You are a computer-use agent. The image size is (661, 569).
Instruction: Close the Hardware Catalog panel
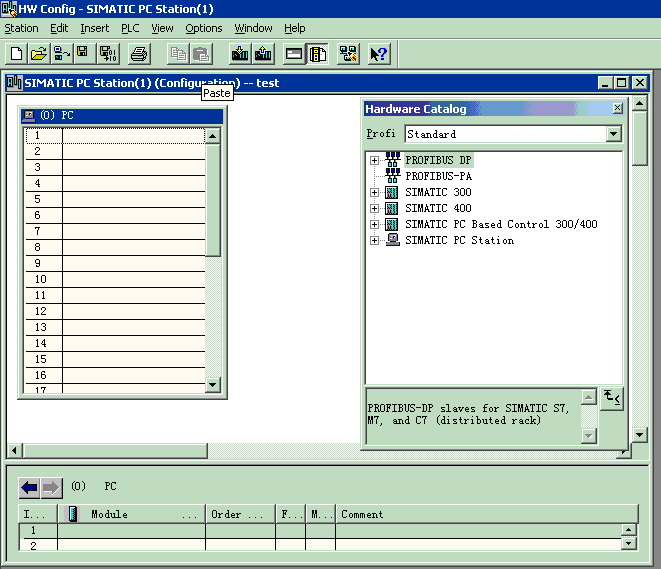(x=617, y=108)
